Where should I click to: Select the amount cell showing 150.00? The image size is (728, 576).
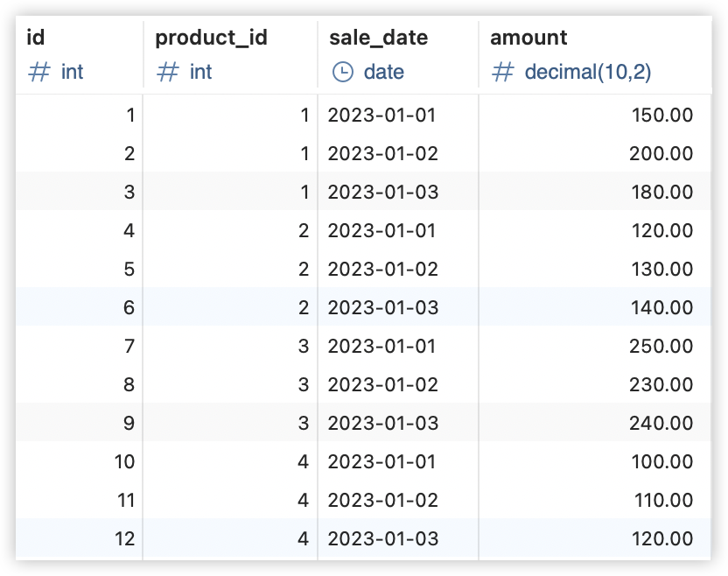click(595, 115)
